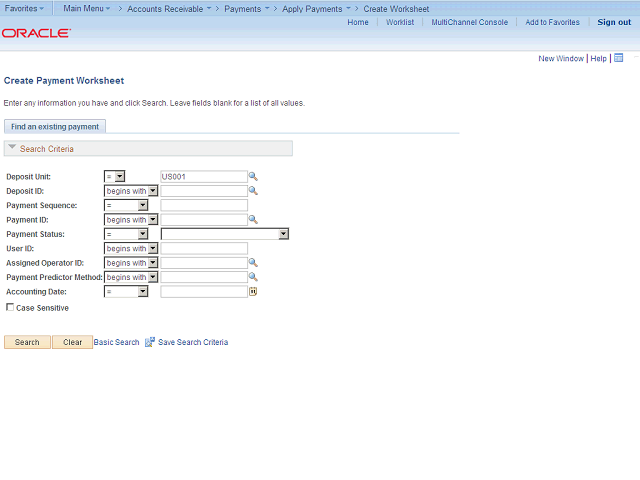
Task: Open lookup magnifier beside Deposit ID
Action: (253, 191)
